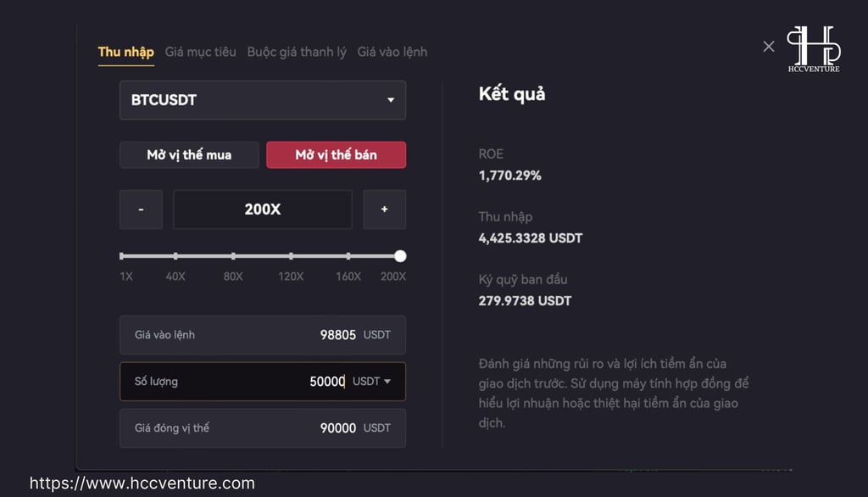Focus the Giá vào lệnh price field

pos(263,335)
